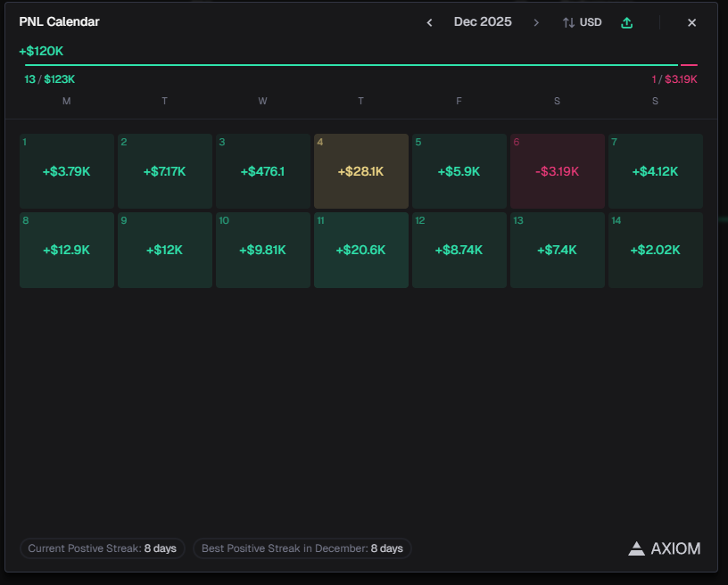Click the PNL Calendar title
The height and width of the screenshot is (585, 728).
tap(60, 21)
